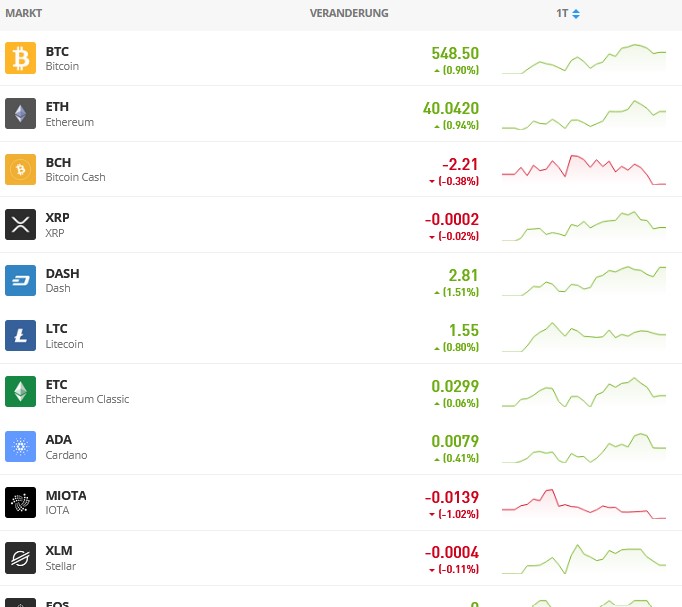Open the 1T timeframe dropdown
The width and height of the screenshot is (682, 607).
coord(568,14)
